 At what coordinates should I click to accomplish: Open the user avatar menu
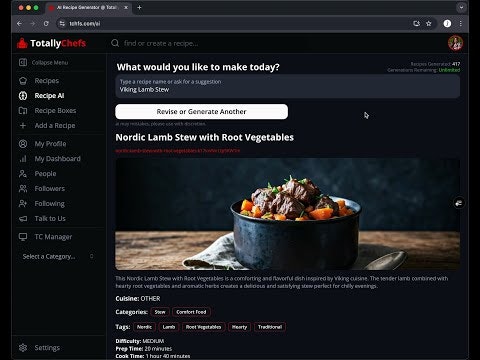pos(455,43)
